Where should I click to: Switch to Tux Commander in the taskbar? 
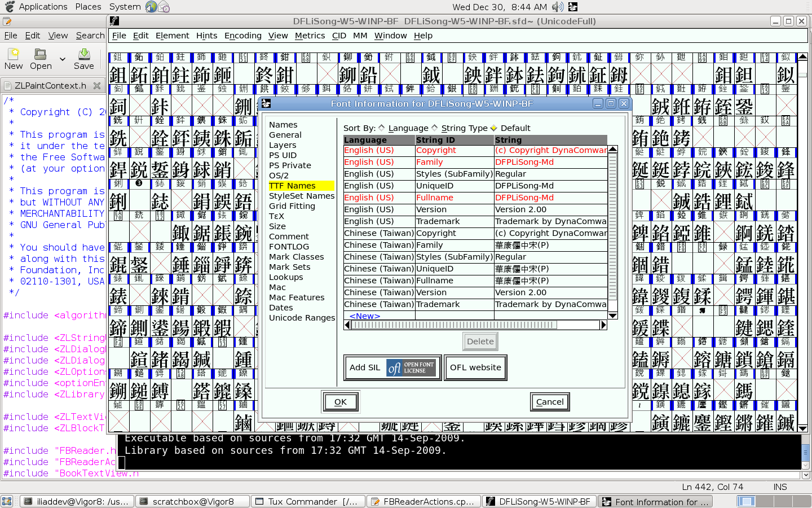(307, 501)
